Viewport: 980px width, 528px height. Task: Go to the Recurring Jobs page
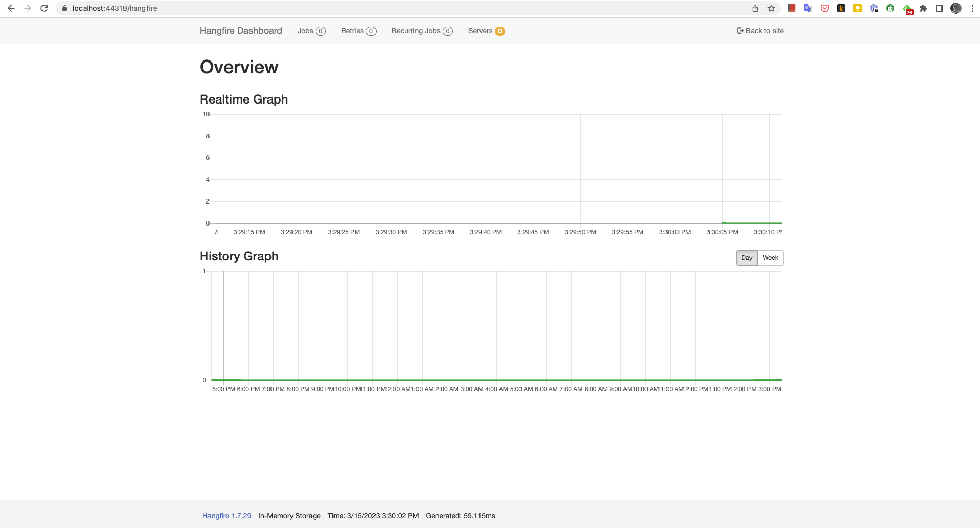pyautogui.click(x=422, y=31)
